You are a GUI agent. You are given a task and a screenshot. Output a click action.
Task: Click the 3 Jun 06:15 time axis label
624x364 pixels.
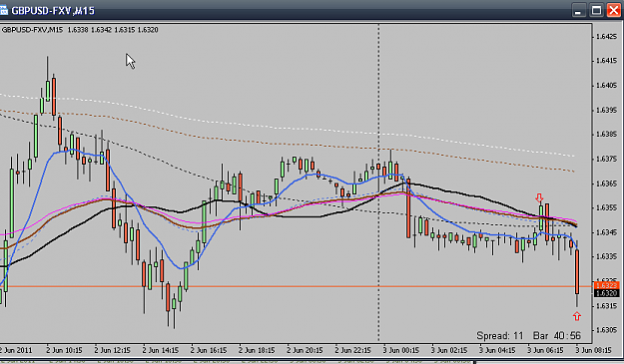coord(545,350)
